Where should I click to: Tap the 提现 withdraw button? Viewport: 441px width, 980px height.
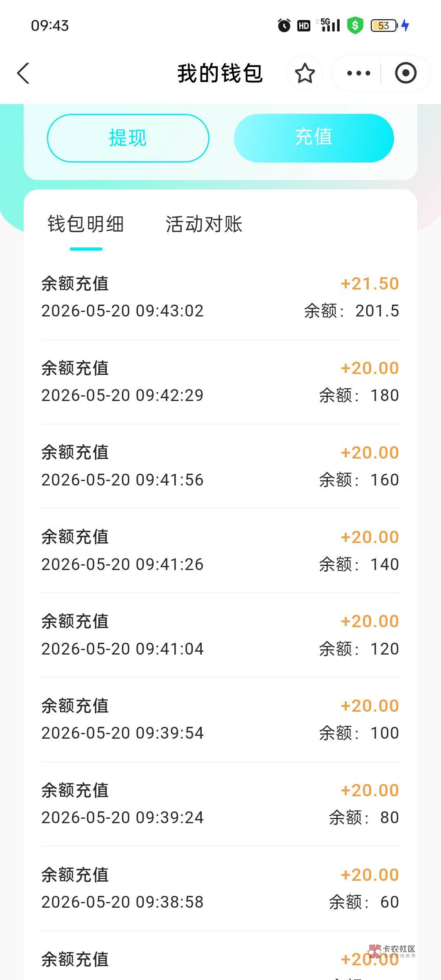coord(128,138)
